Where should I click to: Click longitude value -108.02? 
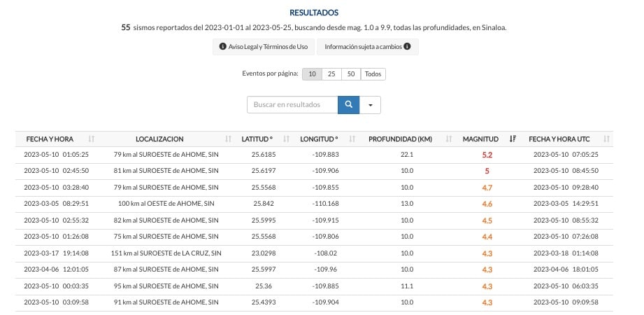click(x=326, y=253)
